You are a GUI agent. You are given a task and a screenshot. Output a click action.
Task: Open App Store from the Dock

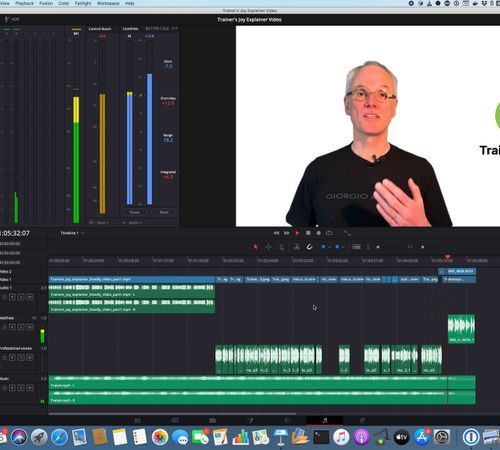click(x=422, y=437)
